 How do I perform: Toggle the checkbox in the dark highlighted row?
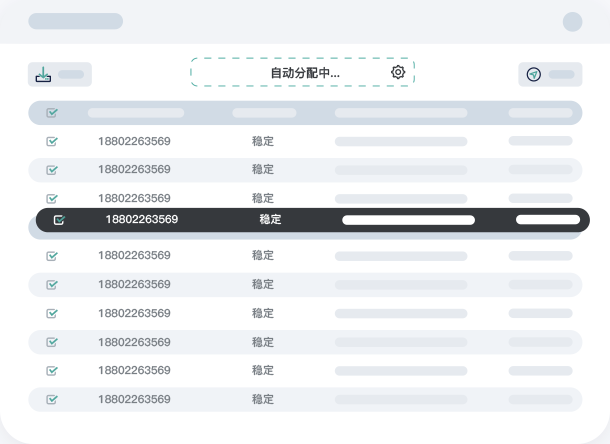[59, 220]
